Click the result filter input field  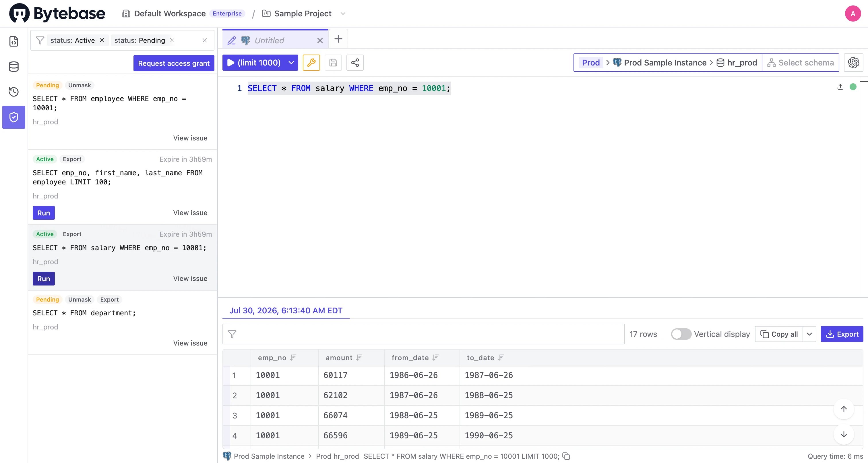coord(424,334)
